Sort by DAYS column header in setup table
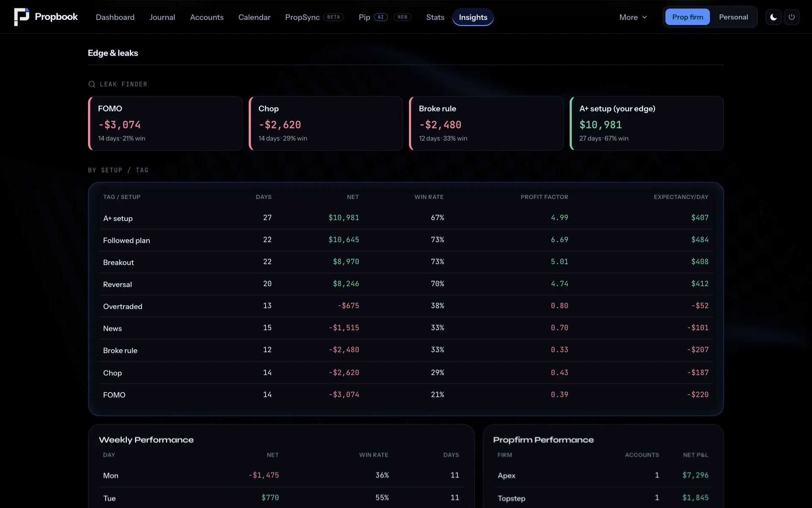Viewport: 812px width, 508px height. coord(263,197)
